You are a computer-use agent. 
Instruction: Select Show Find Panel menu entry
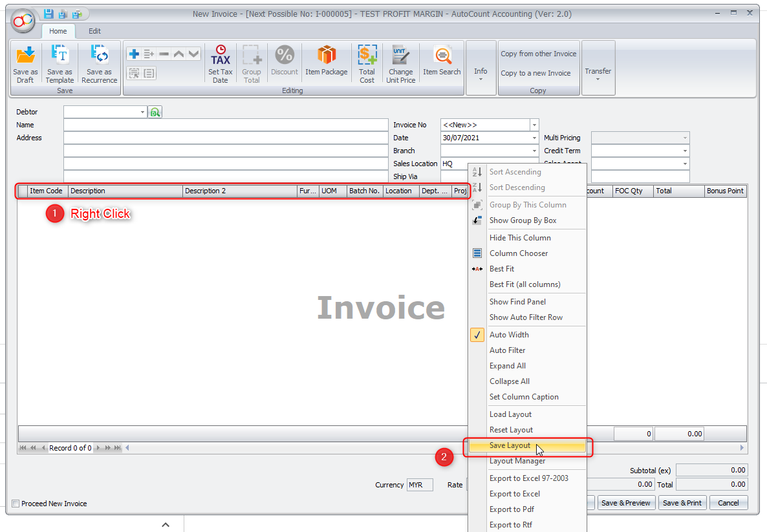[527, 302]
